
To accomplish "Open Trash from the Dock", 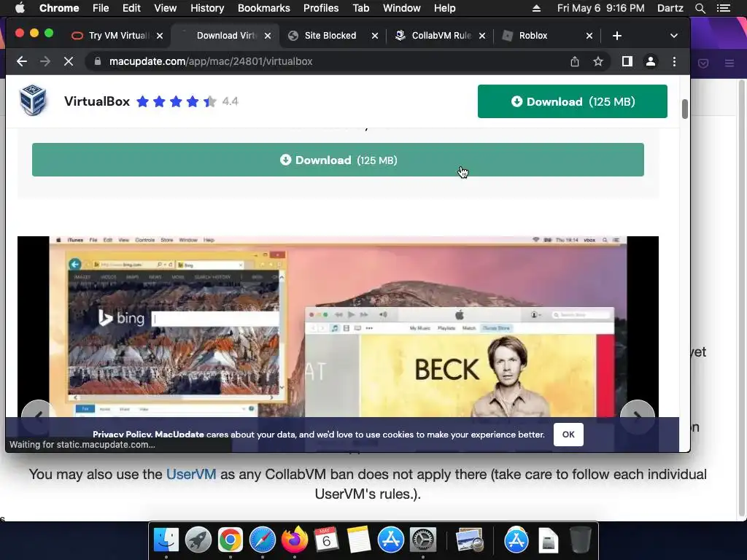I will pyautogui.click(x=580, y=540).
